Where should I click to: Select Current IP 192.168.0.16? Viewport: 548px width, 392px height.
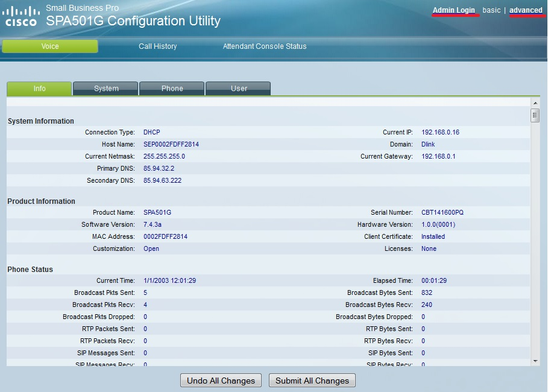pyautogui.click(x=440, y=132)
